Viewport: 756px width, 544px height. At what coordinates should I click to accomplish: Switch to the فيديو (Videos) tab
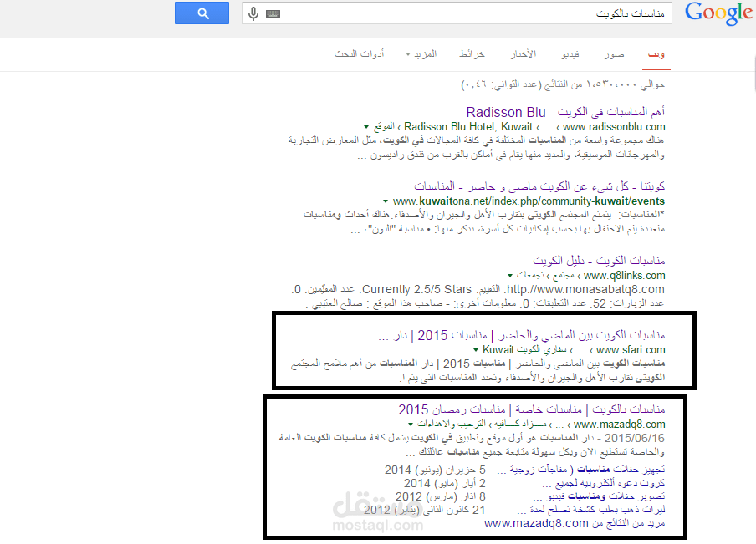point(570,54)
